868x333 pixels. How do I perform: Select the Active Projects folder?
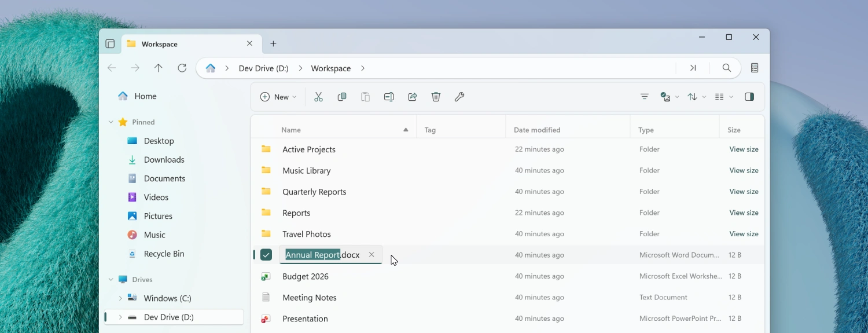(507, 149)
